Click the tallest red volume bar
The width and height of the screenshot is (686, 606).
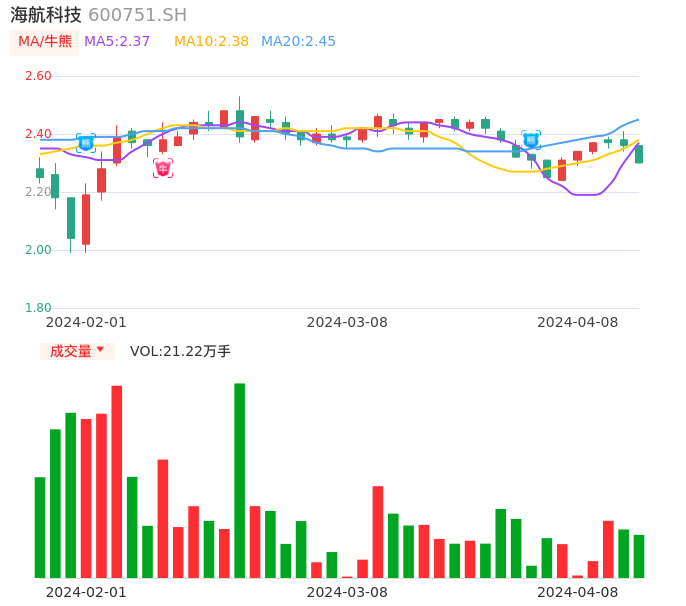pyautogui.click(x=116, y=482)
